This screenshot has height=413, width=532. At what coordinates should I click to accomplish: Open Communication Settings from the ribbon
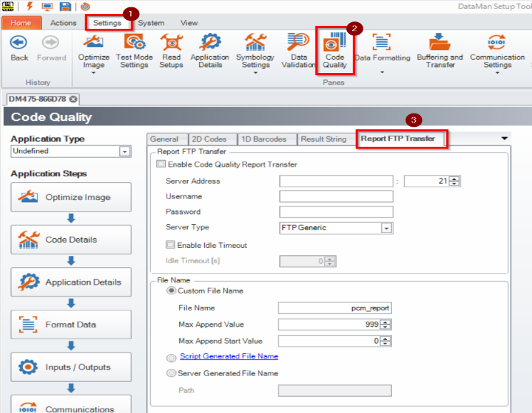(497, 51)
